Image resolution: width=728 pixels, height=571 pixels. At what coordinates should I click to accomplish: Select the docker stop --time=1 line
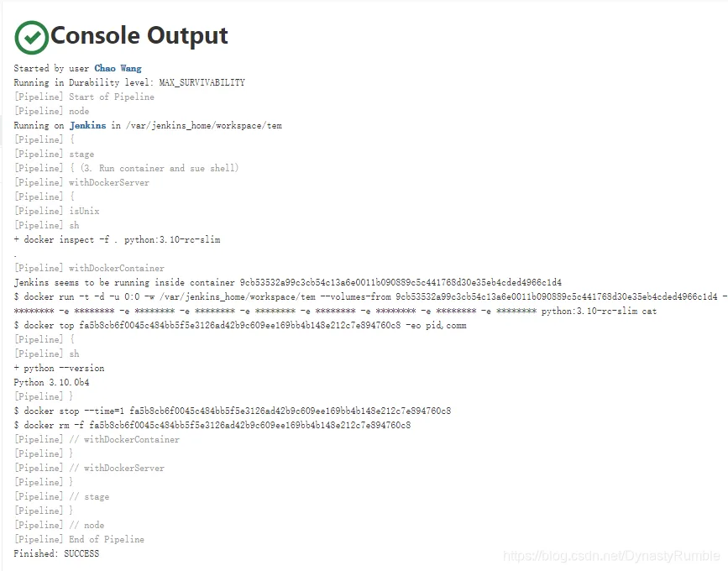pos(232,411)
